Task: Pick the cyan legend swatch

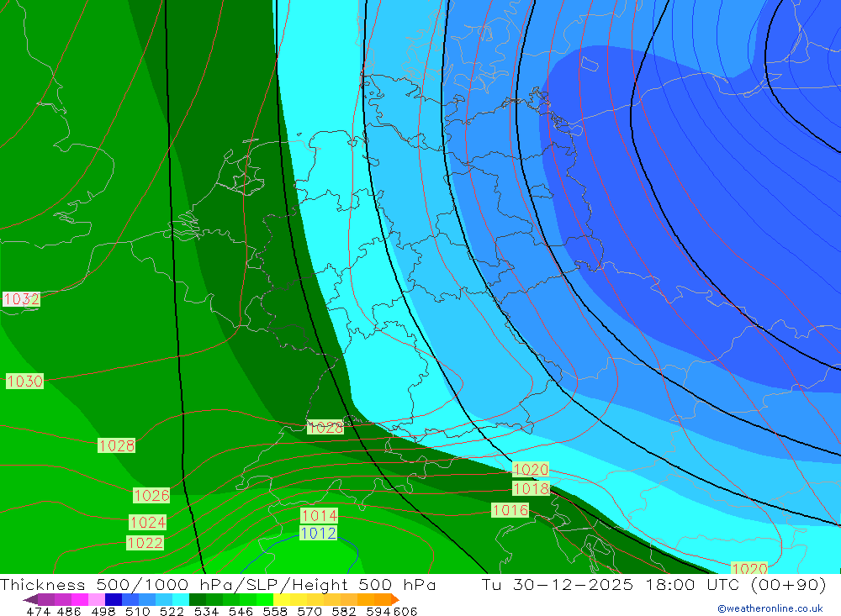Action: pyautogui.click(x=181, y=599)
